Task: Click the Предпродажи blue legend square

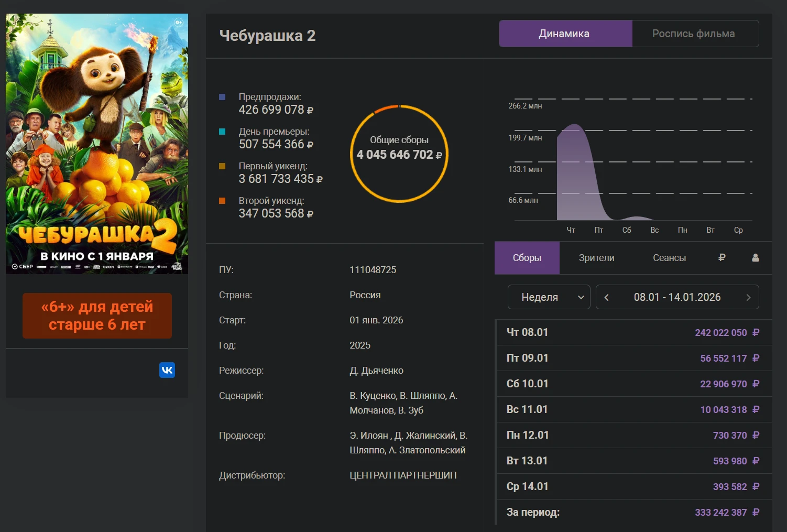Action: pos(222,97)
